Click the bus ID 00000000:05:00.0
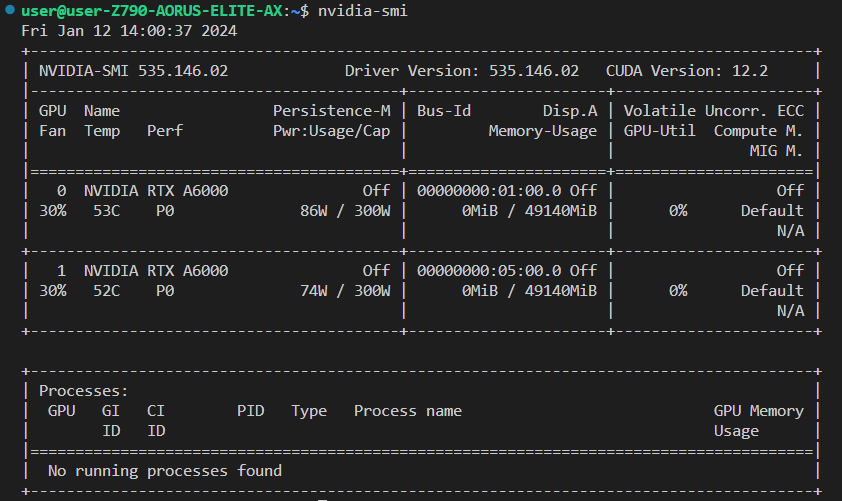 coord(489,271)
